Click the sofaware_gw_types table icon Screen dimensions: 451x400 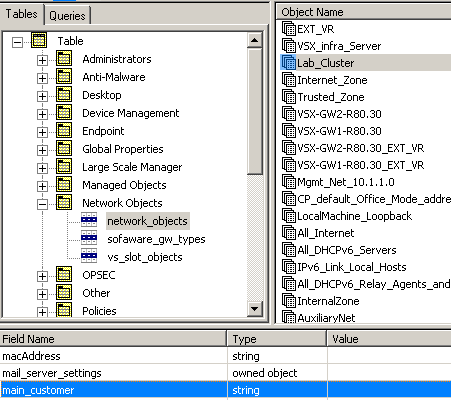(x=89, y=238)
